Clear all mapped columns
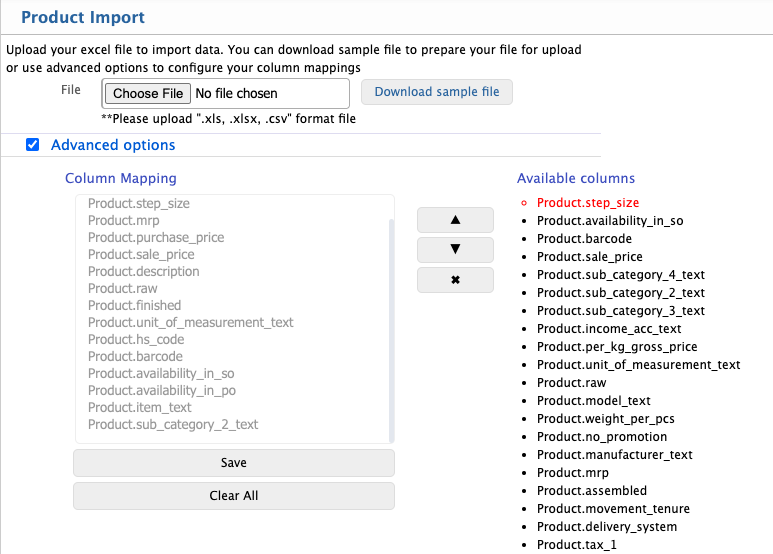Image resolution: width=773 pixels, height=554 pixels. click(x=234, y=496)
